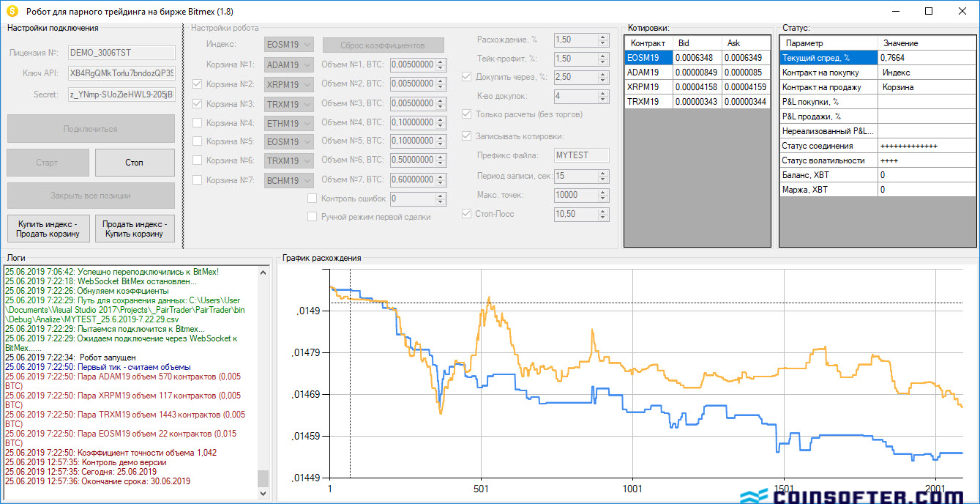Open the Корзина №7 BCHM19 dropdown
980x504 pixels.
[x=289, y=180]
